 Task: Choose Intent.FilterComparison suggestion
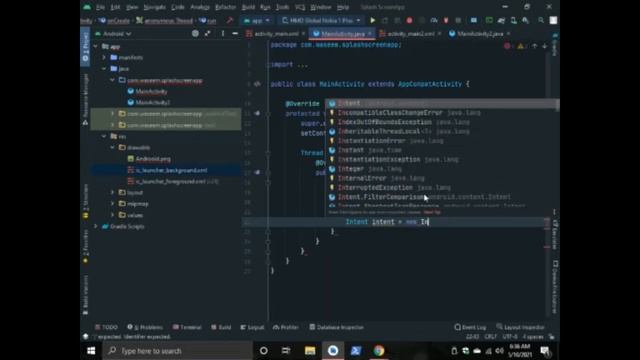point(441,197)
